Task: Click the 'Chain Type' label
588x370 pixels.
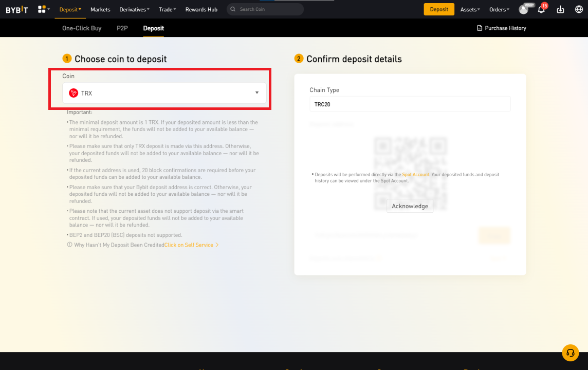Action: coord(324,90)
